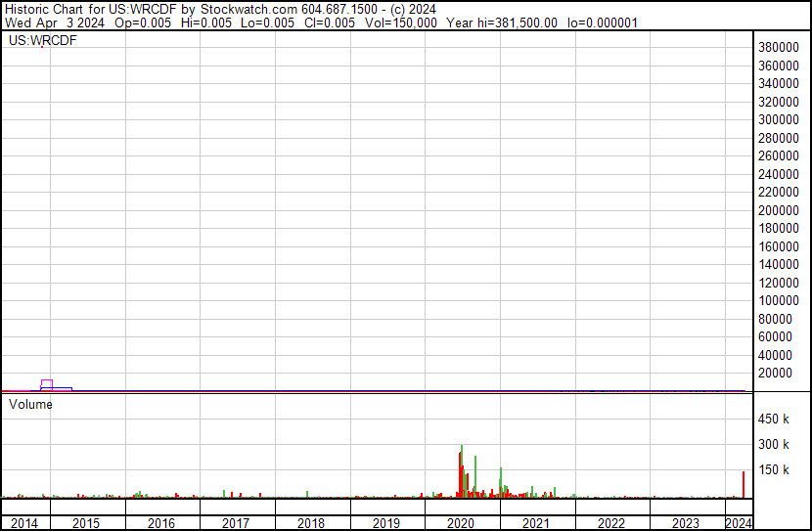The image size is (812, 531).
Task: Click the 2024 year label on time axis
Action: tap(739, 523)
